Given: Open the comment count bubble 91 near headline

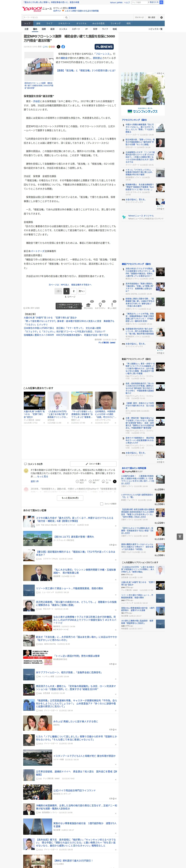Looking at the screenshot, I should 45,47.
